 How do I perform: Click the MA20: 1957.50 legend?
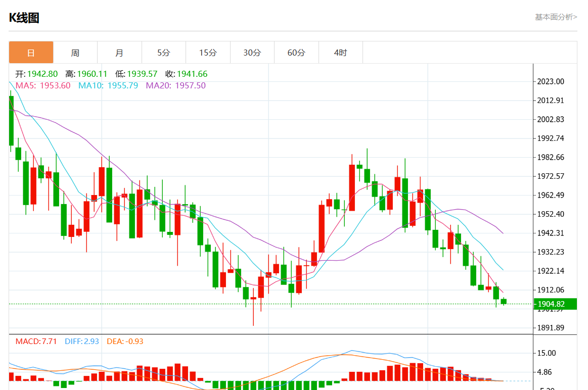coord(175,85)
